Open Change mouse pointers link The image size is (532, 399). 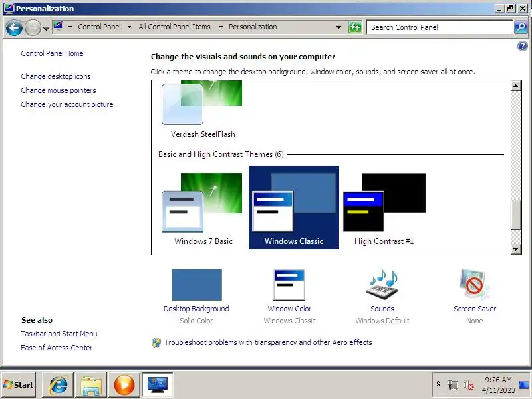click(x=59, y=90)
